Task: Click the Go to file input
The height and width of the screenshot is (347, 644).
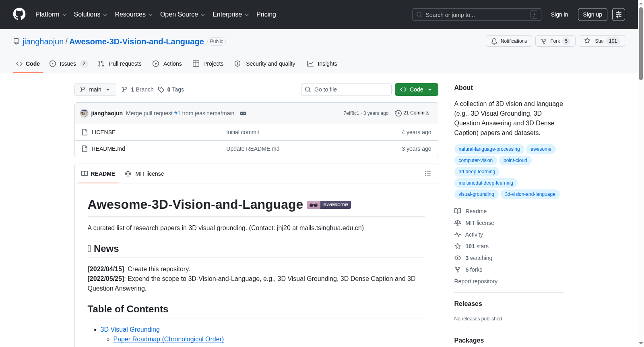Action: [346, 89]
